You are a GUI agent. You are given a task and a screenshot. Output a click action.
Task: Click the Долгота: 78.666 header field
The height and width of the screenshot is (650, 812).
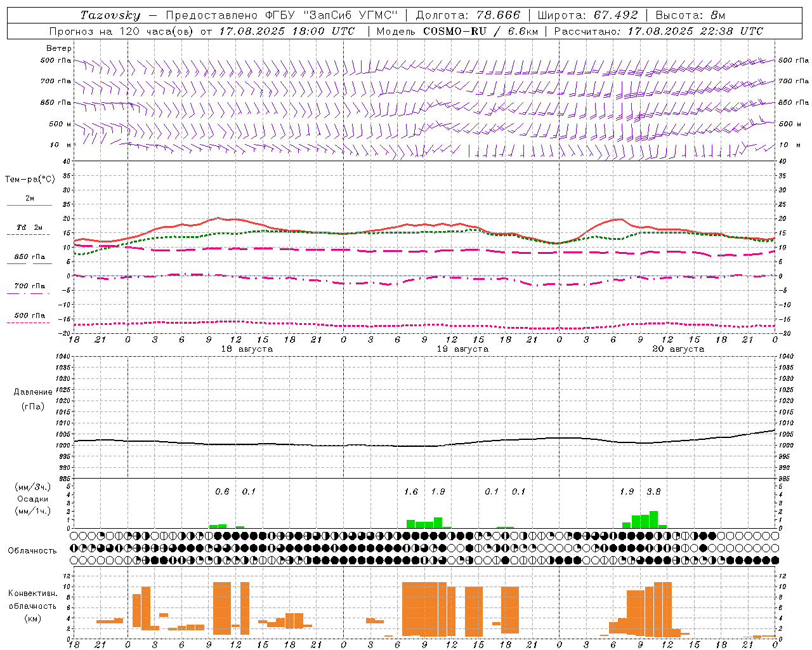pyautogui.click(x=468, y=15)
